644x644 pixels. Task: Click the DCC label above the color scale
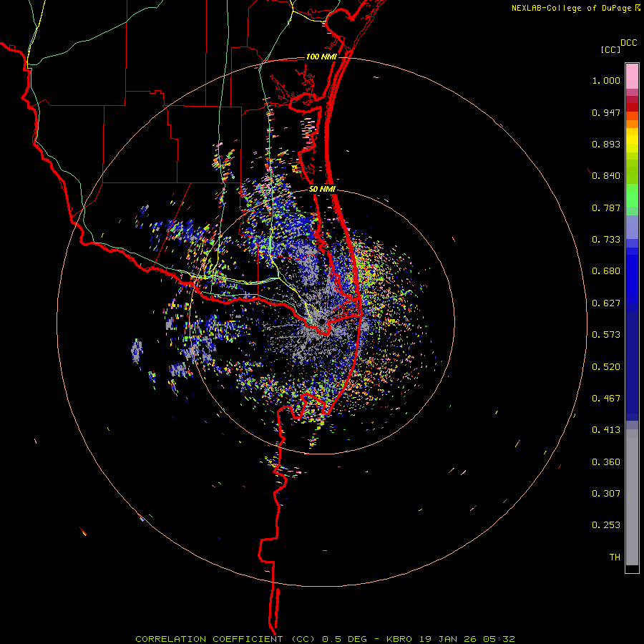[629, 43]
